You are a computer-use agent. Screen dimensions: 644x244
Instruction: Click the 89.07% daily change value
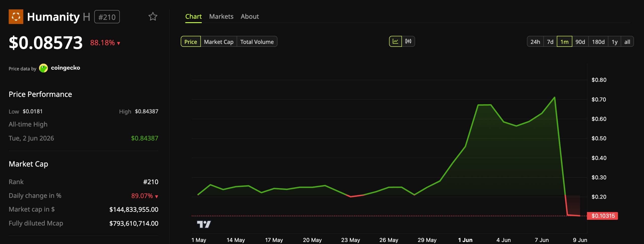click(145, 196)
